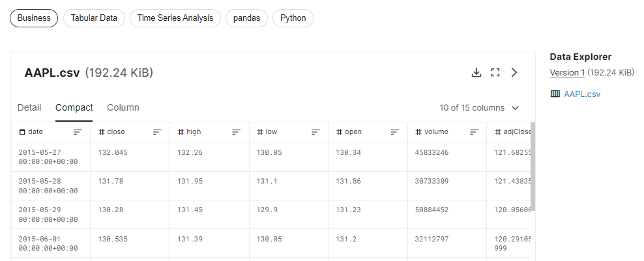Go to next file with right chevron
The height and width of the screenshot is (261, 644).
(x=514, y=73)
